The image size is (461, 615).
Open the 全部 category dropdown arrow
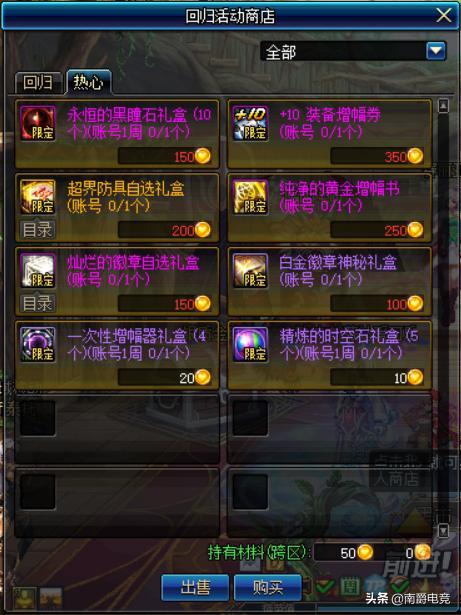coord(436,51)
